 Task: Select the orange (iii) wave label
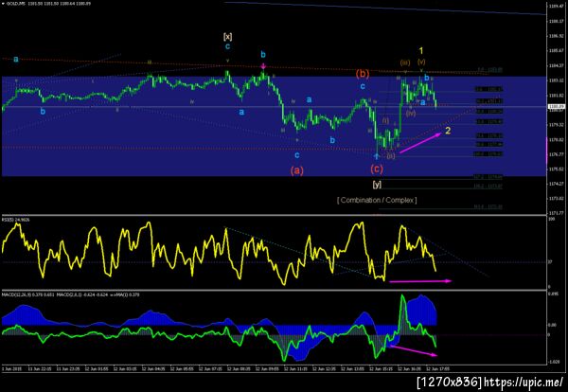405,62
